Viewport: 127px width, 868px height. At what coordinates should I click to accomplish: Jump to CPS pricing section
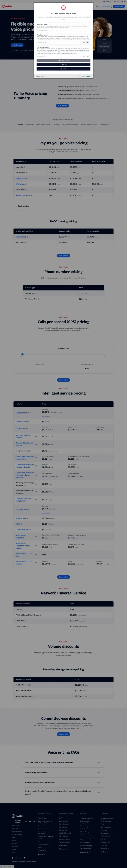(x=56, y=125)
